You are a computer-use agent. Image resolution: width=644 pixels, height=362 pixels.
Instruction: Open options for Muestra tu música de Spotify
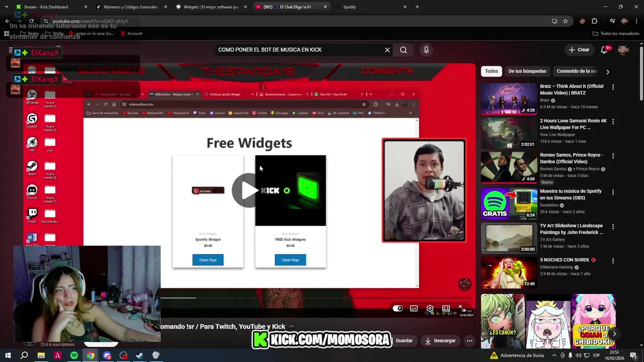613,192
